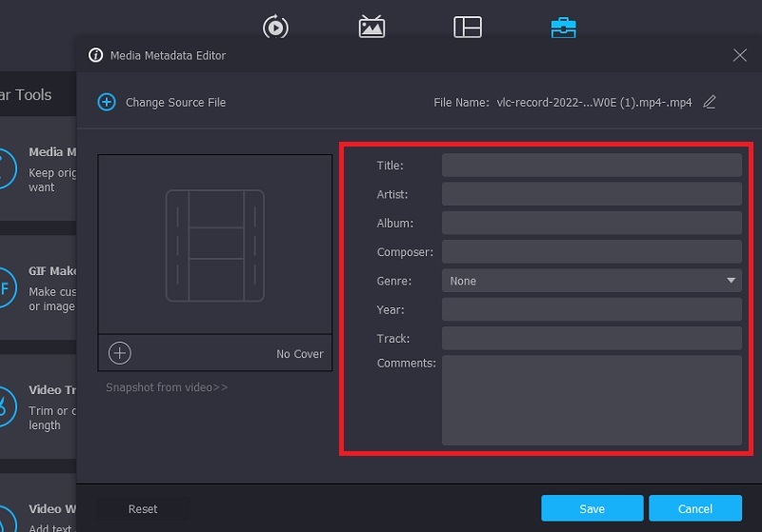762x532 pixels.
Task: Select the Toolbox briefcase tab
Action: (x=563, y=28)
